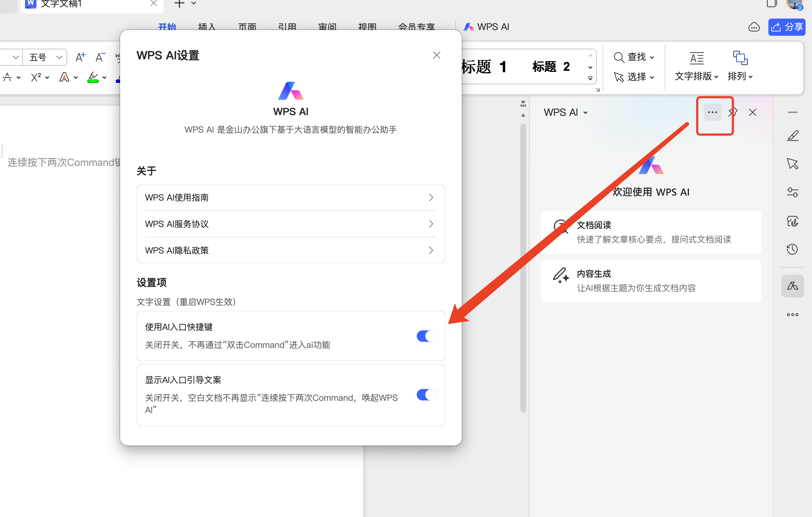Toggle 使用AI入口快捷键 switch
Screen dimensions: 812x517
pos(426,336)
